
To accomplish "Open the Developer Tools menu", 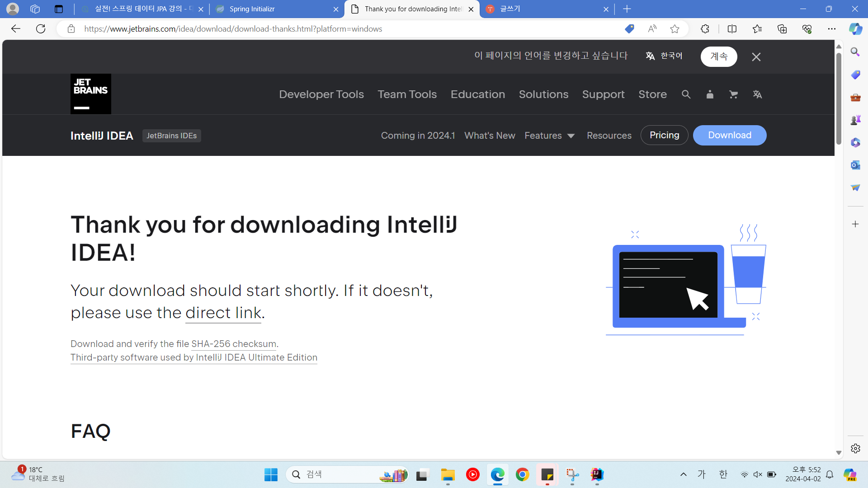I will coord(321,94).
